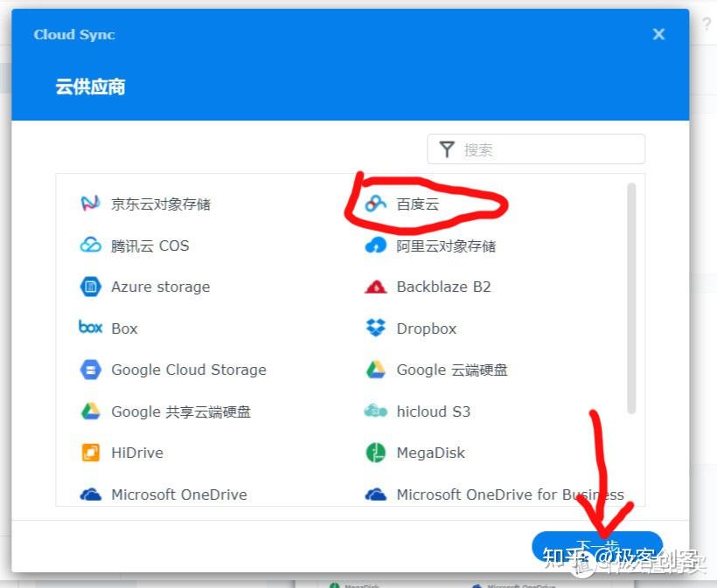Select the Google 共享云端硬盘 icon

coord(91,412)
